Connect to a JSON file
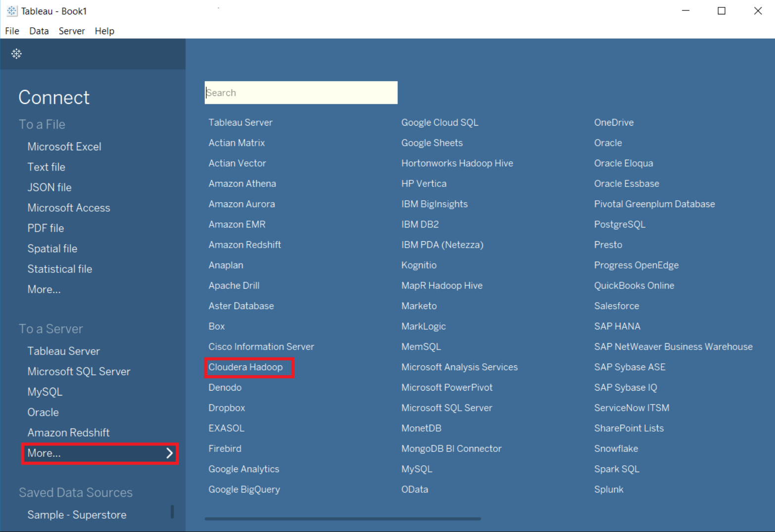 coord(49,187)
